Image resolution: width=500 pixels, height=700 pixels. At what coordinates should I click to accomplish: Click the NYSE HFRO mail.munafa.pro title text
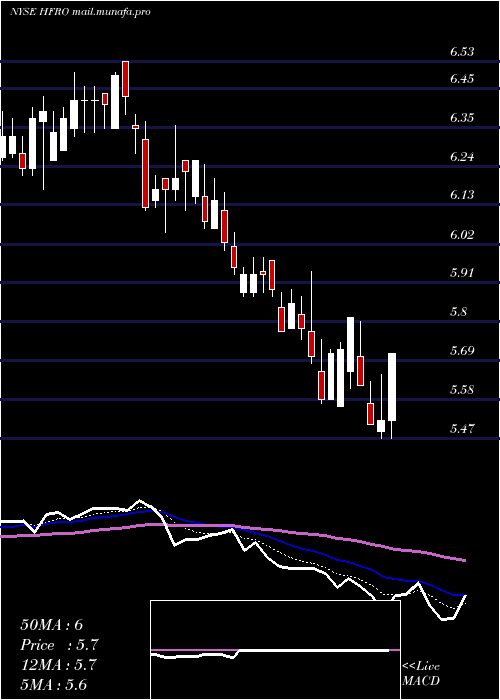point(80,12)
